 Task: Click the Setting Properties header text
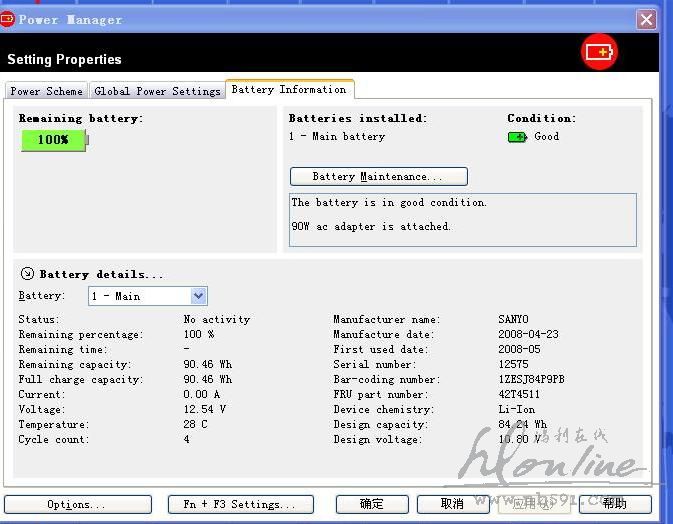tap(64, 60)
